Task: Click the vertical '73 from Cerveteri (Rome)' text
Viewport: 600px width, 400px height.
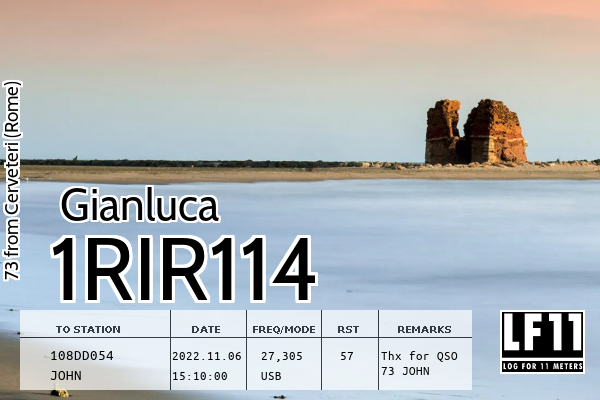Action: click(x=12, y=180)
